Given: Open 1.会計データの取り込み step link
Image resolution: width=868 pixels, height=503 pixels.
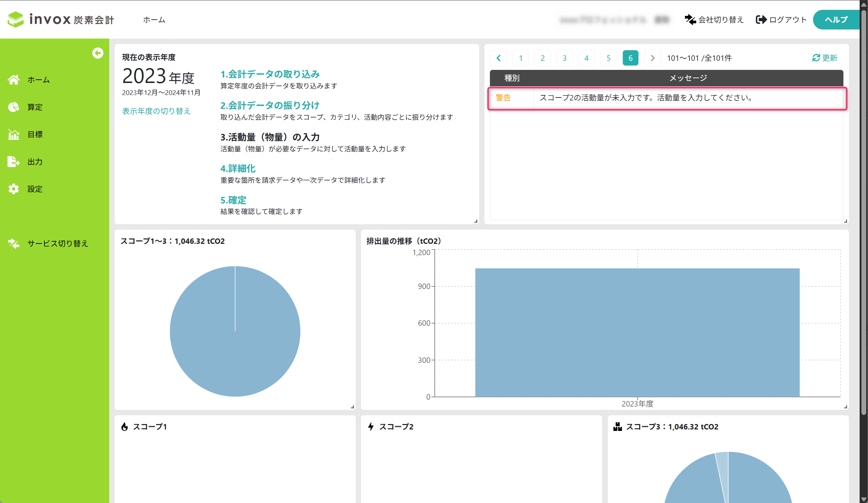Looking at the screenshot, I should click(x=270, y=74).
